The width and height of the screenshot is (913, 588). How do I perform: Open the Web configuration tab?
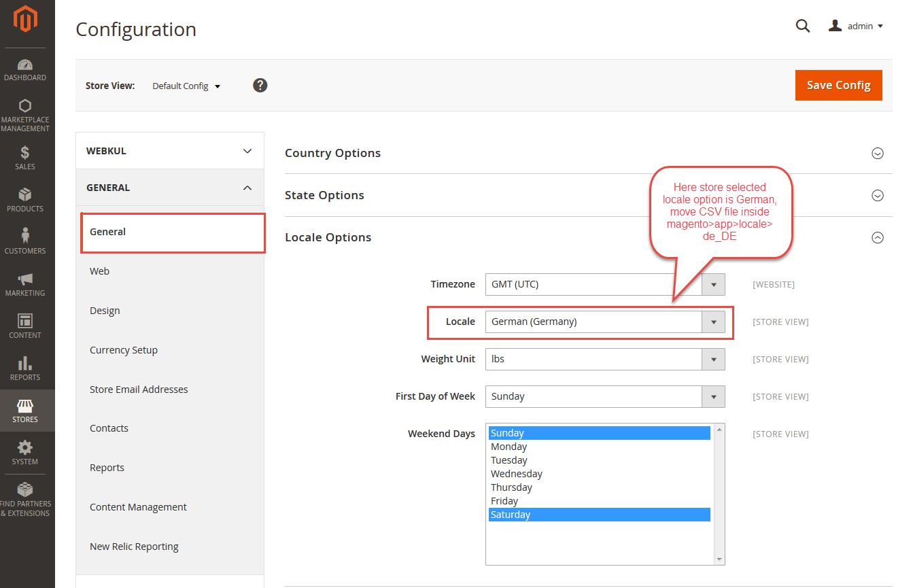coord(100,271)
